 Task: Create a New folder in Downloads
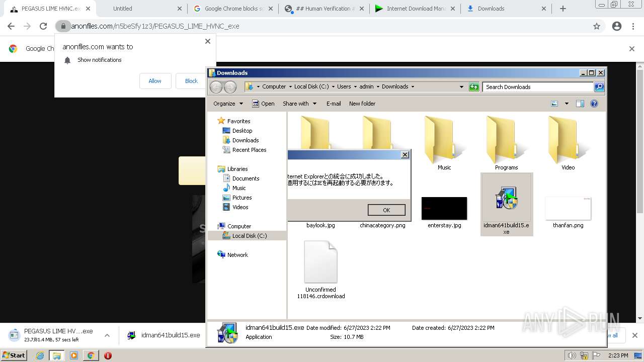point(362,104)
